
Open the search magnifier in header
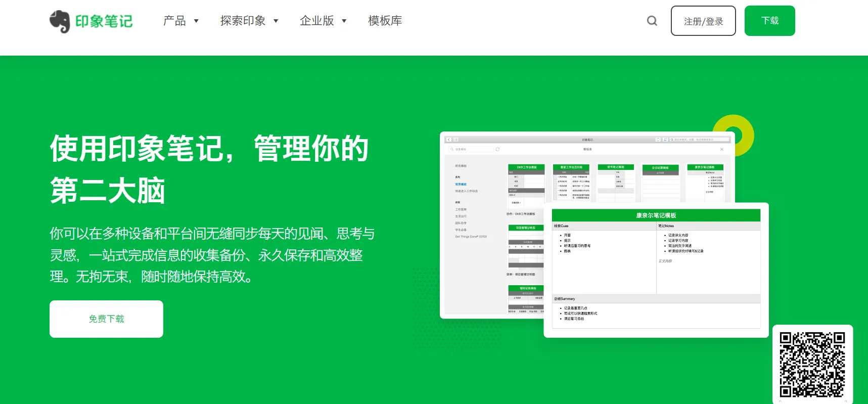[x=652, y=21]
